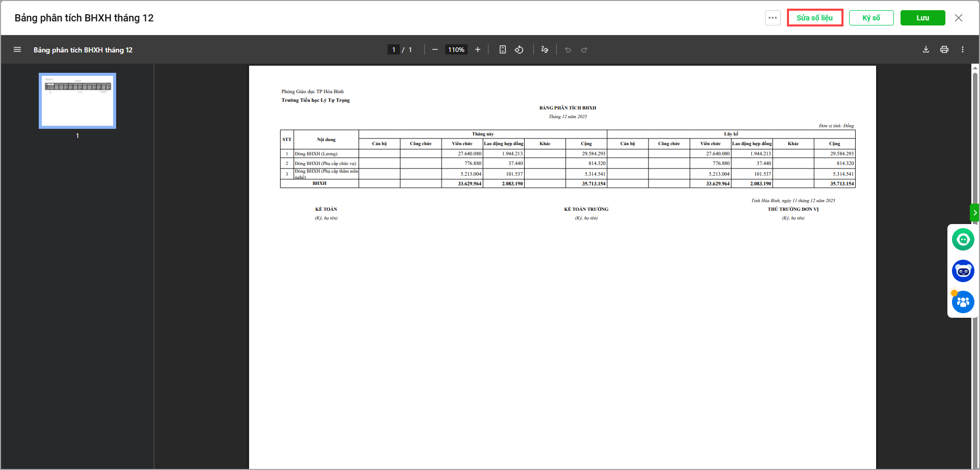Print the BHXH report
The width and height of the screenshot is (980, 470).
[944, 50]
